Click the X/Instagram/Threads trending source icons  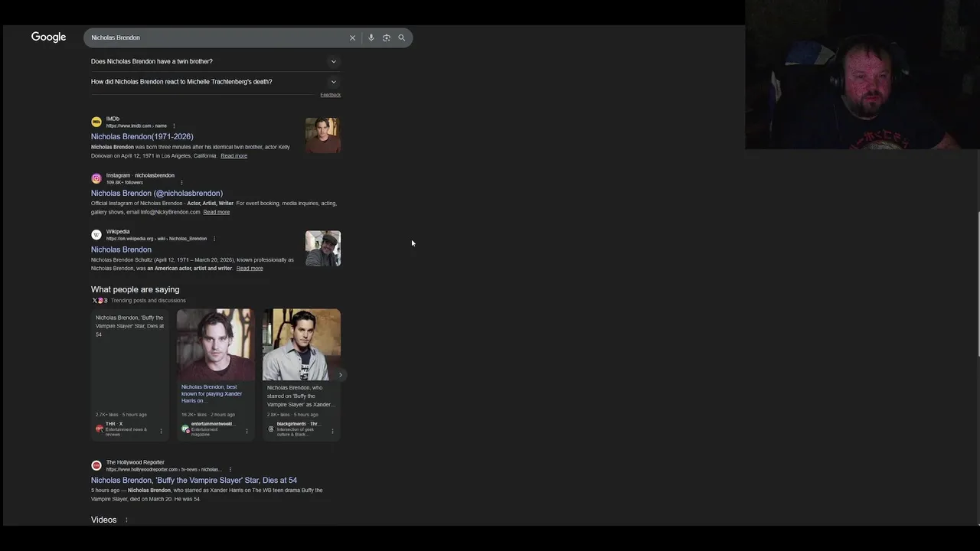tap(100, 301)
